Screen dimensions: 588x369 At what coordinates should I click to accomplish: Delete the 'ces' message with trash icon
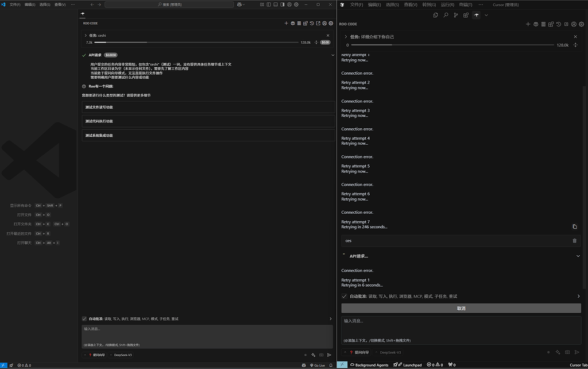574,241
